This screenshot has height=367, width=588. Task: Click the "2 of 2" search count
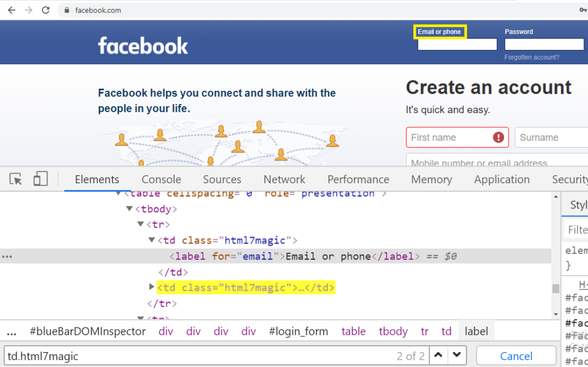[x=411, y=356]
